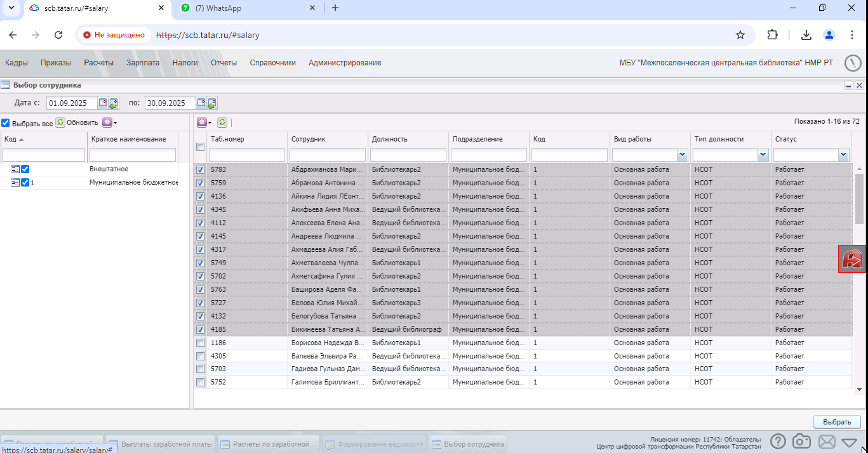868x453 pixels.
Task: Click Выбрать button
Action: click(x=837, y=422)
